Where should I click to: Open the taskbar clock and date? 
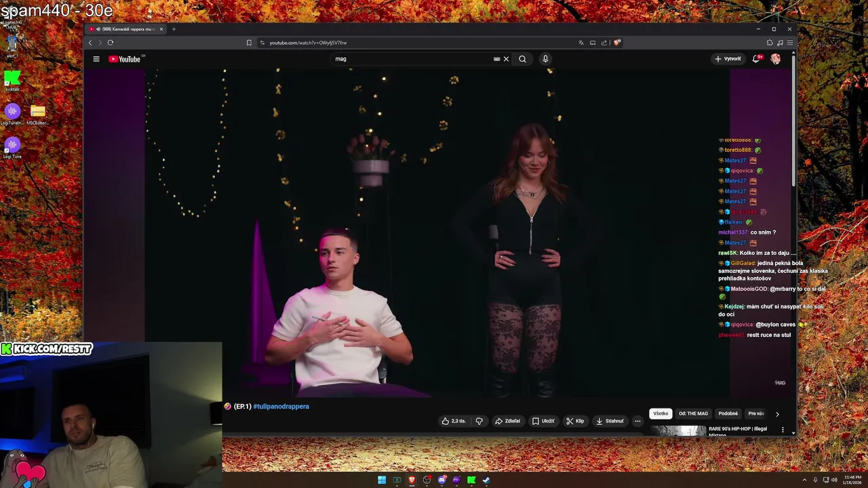[852, 480]
